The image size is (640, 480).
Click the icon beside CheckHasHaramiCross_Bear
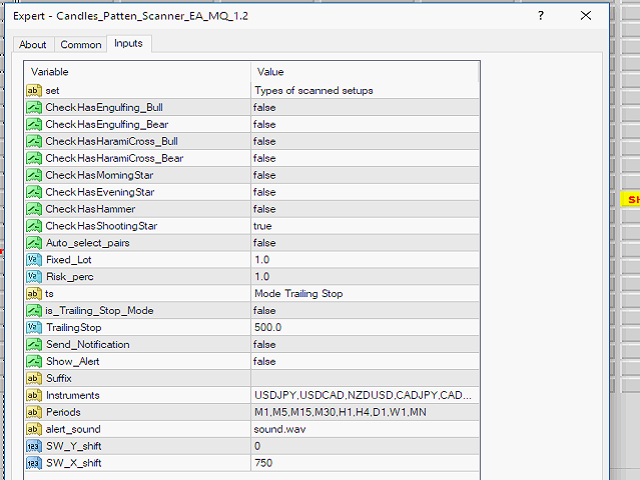click(34, 158)
